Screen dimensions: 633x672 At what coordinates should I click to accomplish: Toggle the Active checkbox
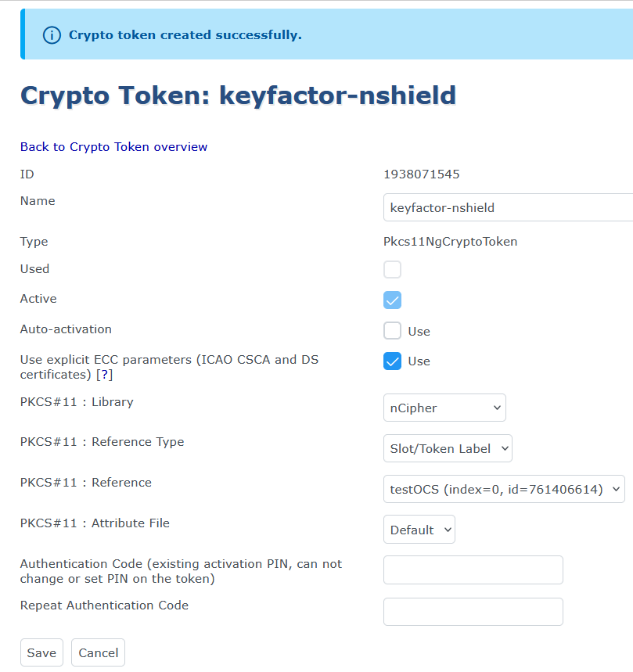(392, 300)
